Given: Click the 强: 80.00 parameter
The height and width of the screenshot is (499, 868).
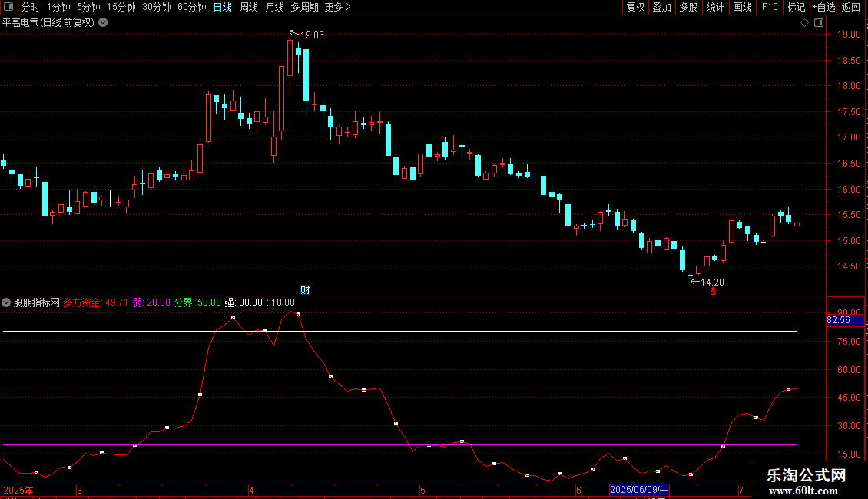Looking at the screenshot, I should click(244, 302).
